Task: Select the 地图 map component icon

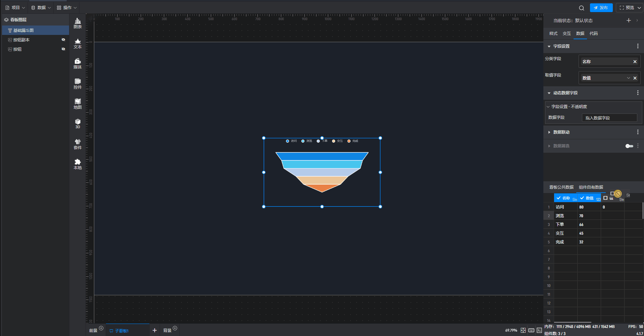Action: [77, 104]
